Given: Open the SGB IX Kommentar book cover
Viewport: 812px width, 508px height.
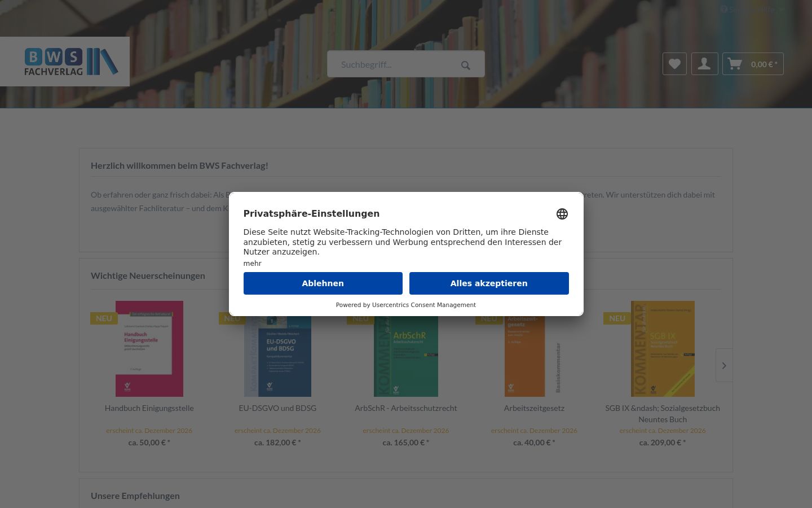Looking at the screenshot, I should tap(663, 349).
